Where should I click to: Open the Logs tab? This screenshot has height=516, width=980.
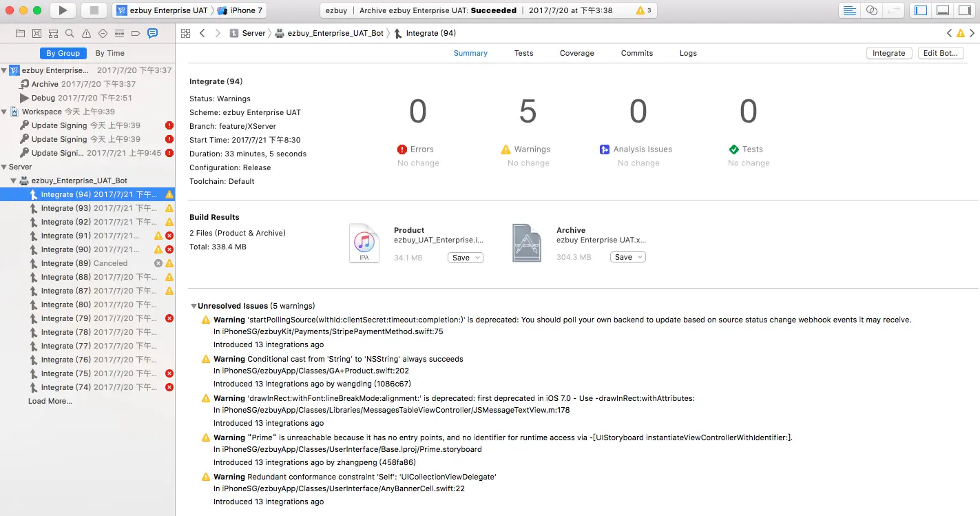688,53
